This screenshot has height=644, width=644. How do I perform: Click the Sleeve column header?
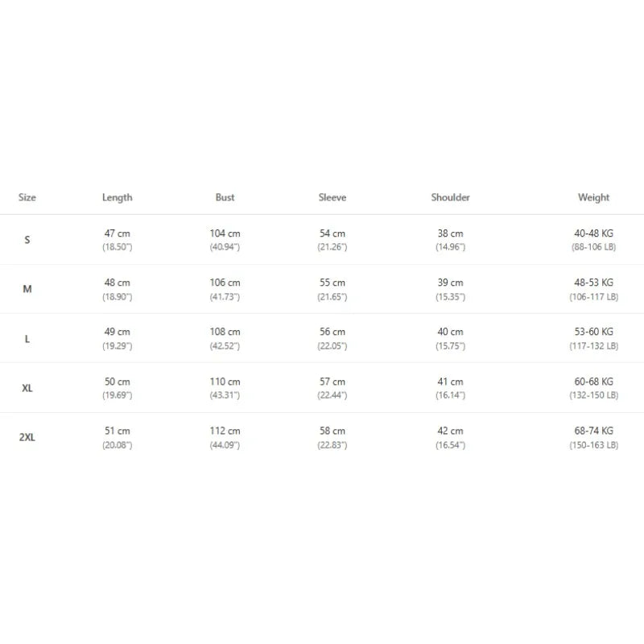coord(332,197)
